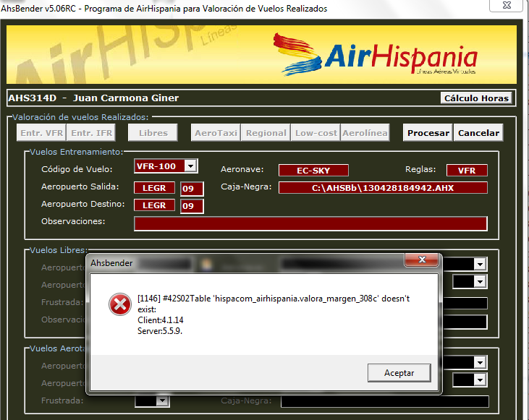
Task: Open first dropdown arrow in Vuelos Libres
Action: 480,265
